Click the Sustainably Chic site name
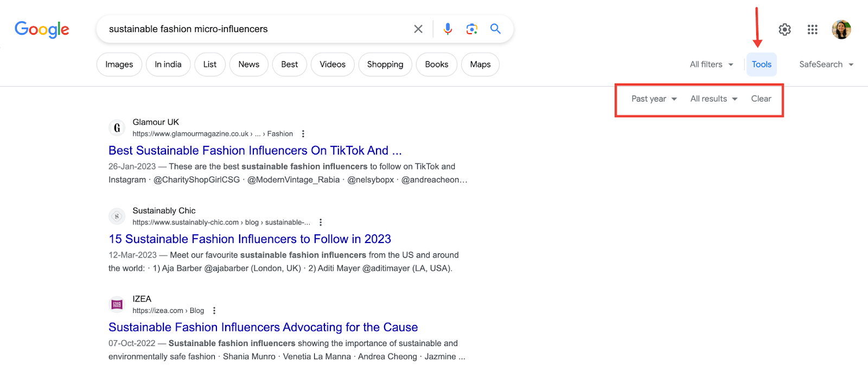This screenshot has height=377, width=868. 164,210
